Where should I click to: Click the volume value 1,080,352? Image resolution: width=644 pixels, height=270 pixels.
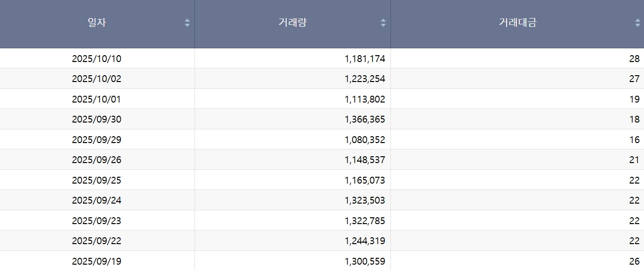pos(365,140)
